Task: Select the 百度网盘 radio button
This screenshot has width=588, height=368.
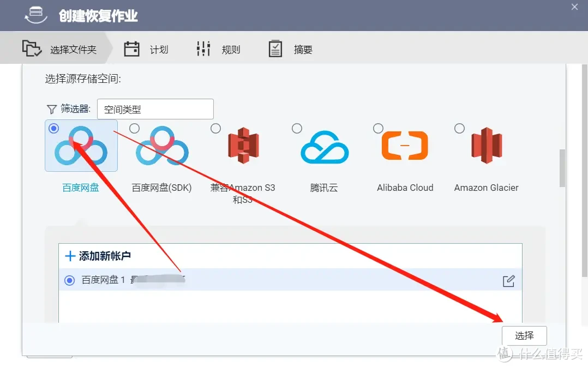Action: click(x=53, y=129)
